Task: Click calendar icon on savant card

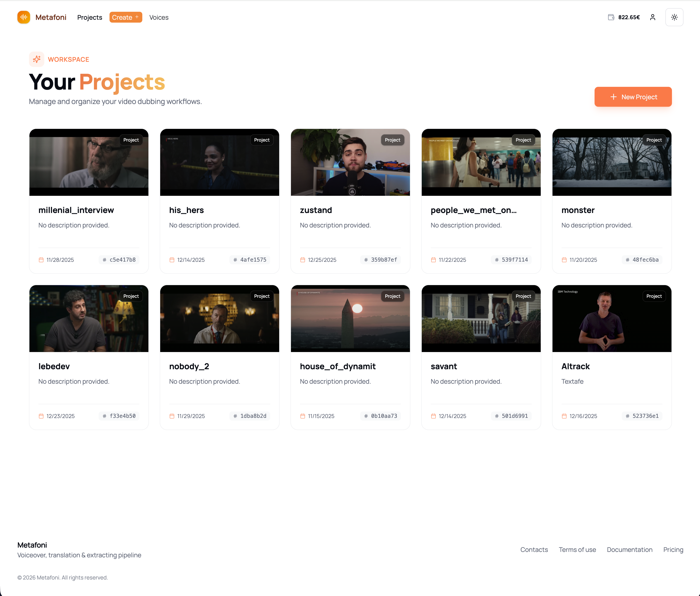Action: (x=433, y=416)
